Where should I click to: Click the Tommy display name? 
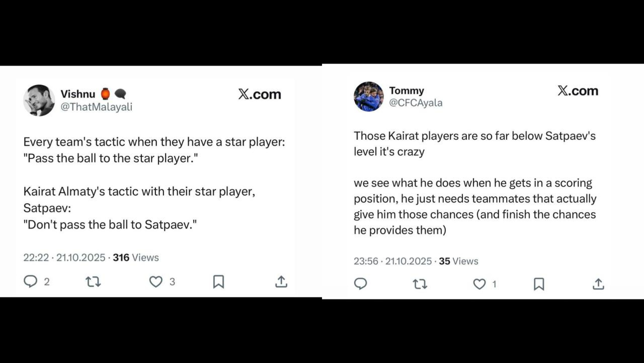pos(407,90)
